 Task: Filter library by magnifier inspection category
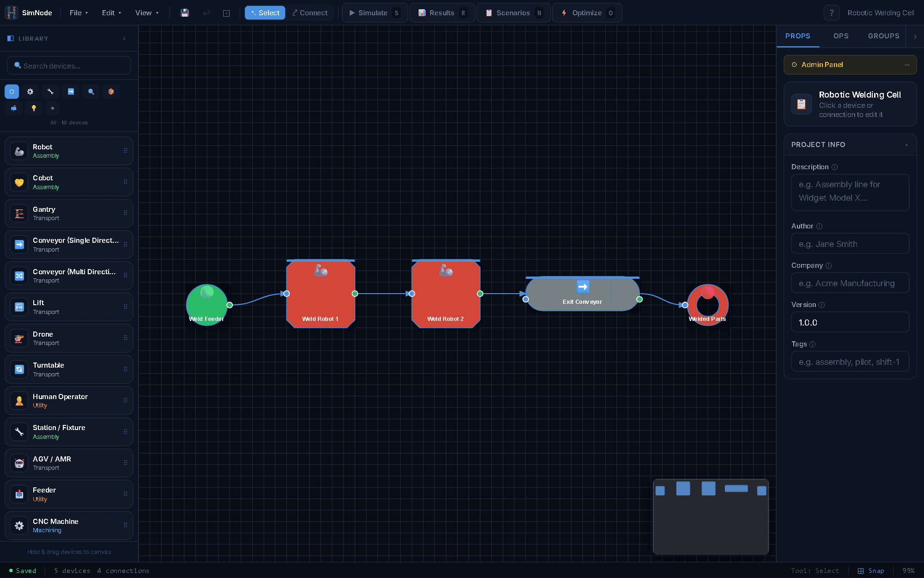(x=91, y=92)
